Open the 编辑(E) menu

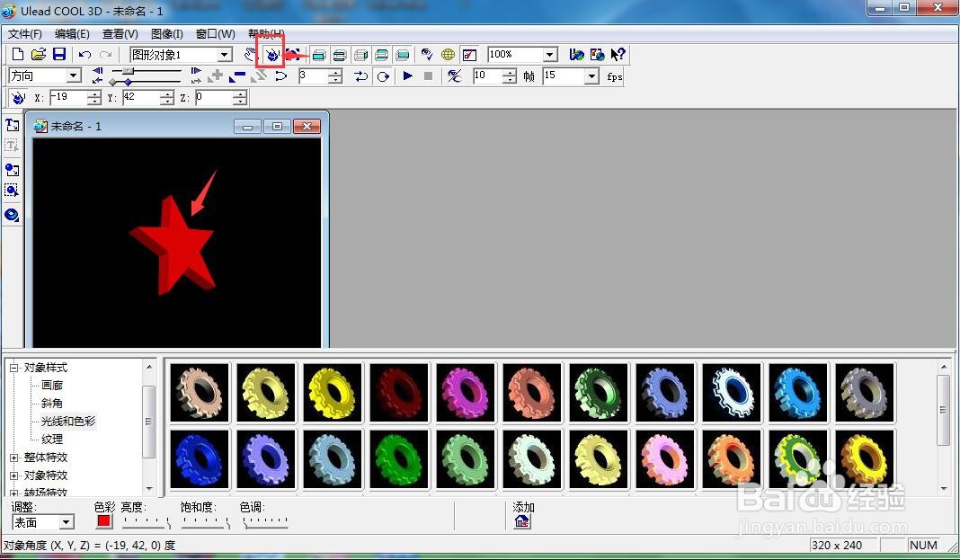(72, 33)
